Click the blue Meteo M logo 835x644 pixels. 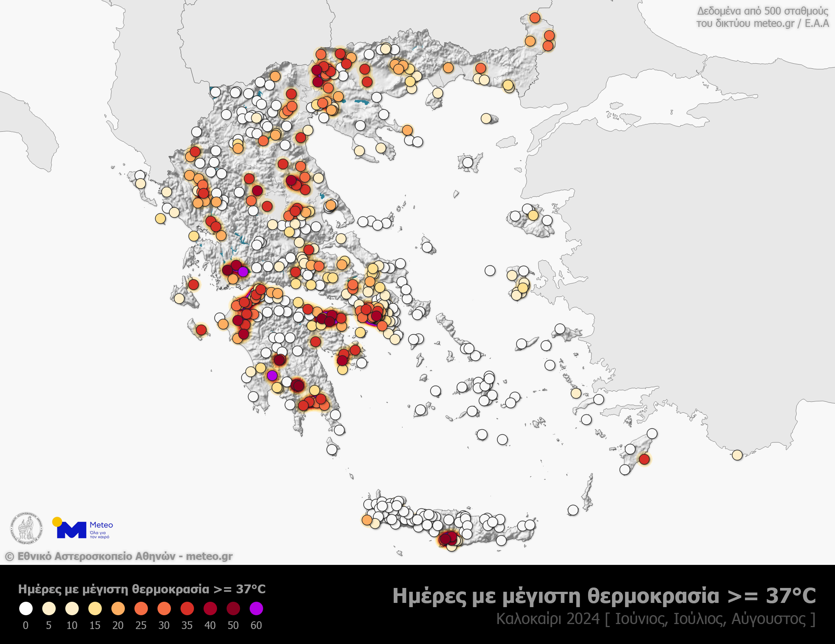72,530
